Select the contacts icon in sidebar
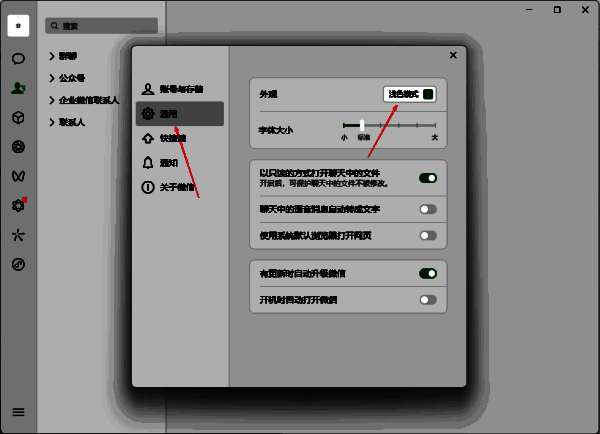This screenshot has width=600, height=434. coord(18,88)
